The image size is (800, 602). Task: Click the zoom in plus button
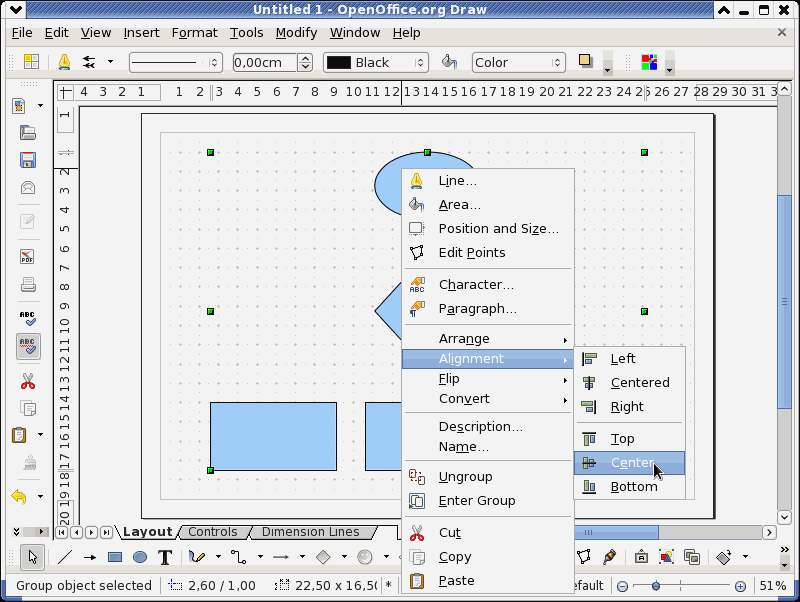click(740, 586)
